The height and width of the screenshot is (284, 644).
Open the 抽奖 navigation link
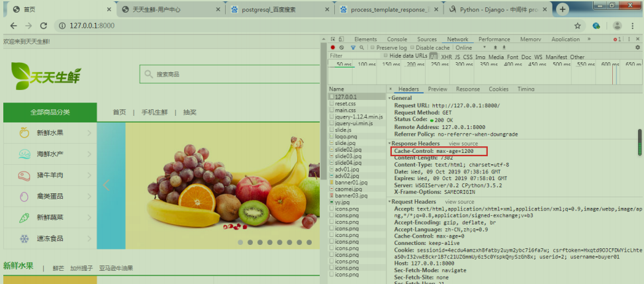tap(189, 112)
